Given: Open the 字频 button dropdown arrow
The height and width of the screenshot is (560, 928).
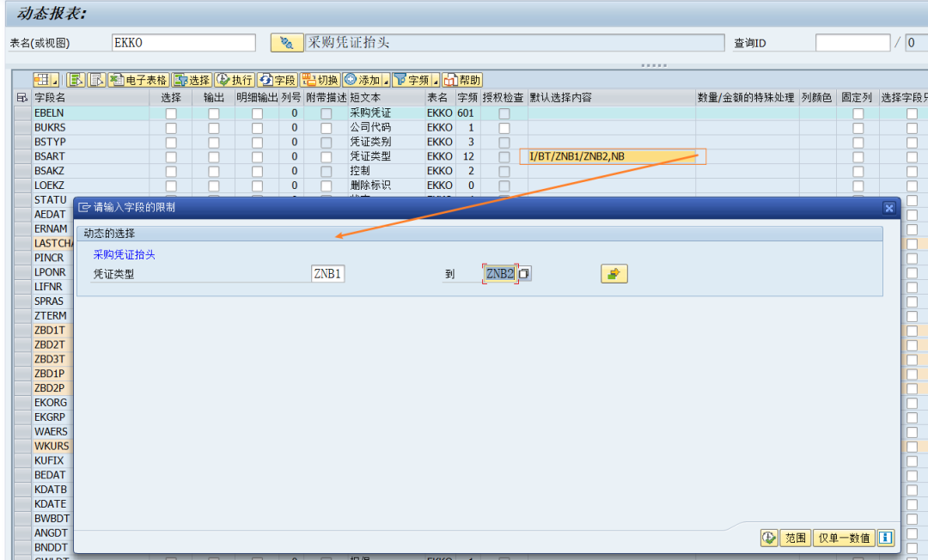Looking at the screenshot, I should point(436,81).
